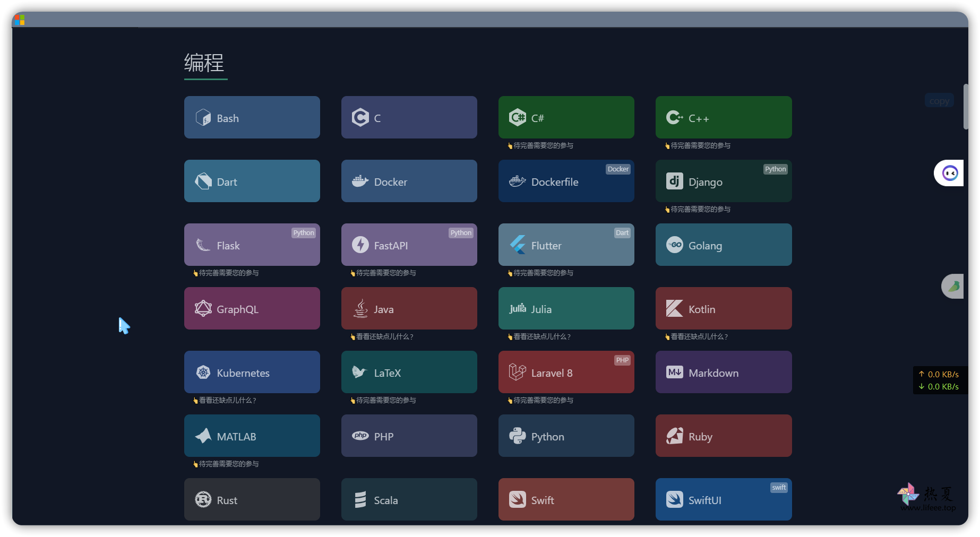Open the round face assistant widget
This screenshot has width=980, height=537.
click(949, 173)
